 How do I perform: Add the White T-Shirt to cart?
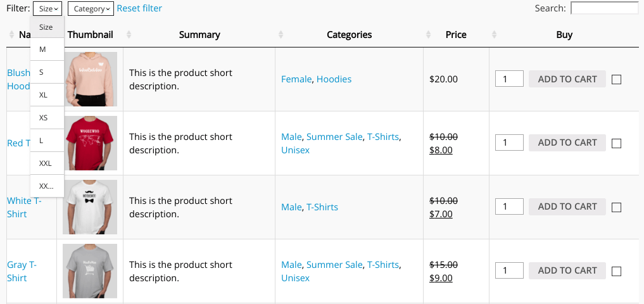[x=567, y=206]
